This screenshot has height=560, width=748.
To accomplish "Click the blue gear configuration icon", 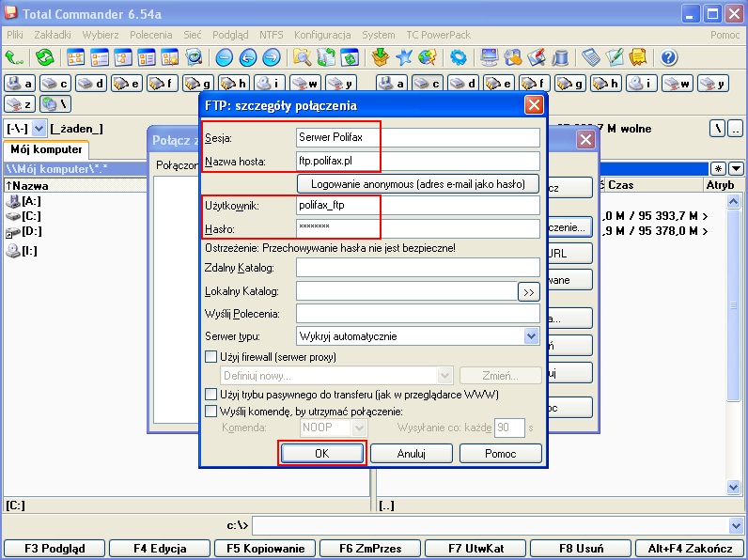I will pyautogui.click(x=458, y=57).
